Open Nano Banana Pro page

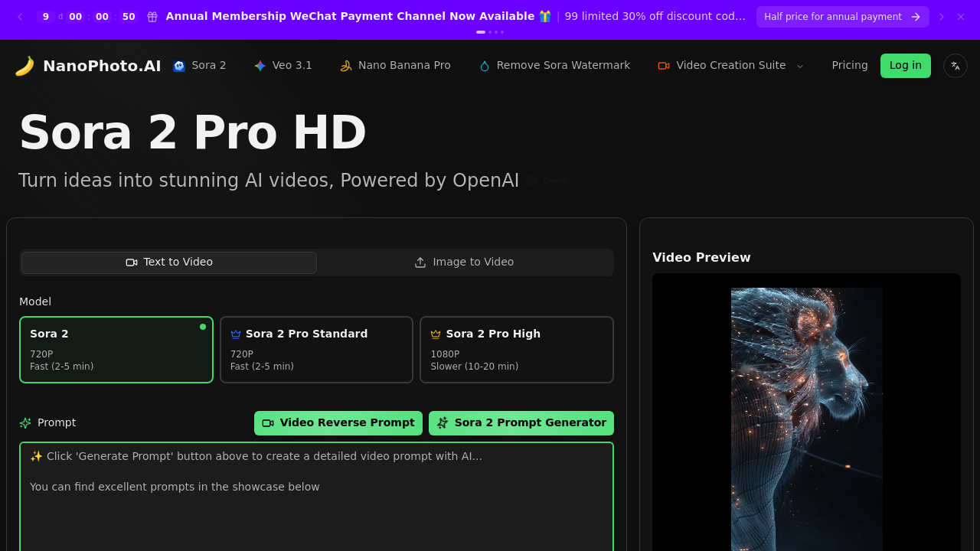pos(395,66)
